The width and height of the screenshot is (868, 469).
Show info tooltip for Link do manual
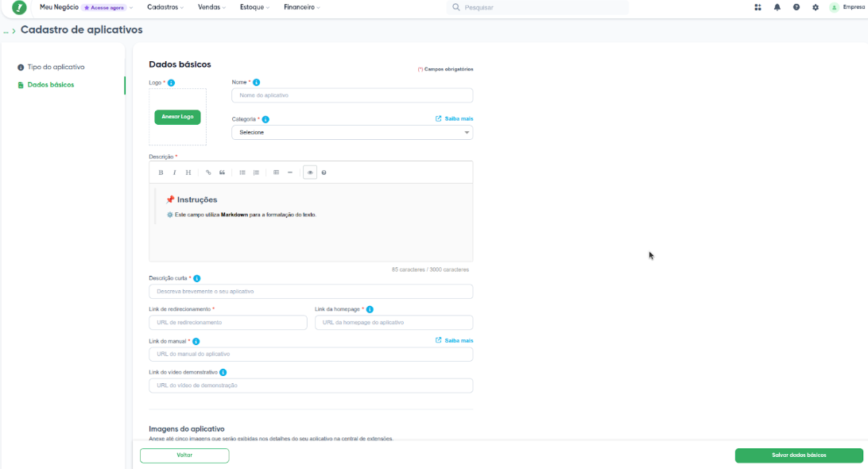(x=196, y=342)
